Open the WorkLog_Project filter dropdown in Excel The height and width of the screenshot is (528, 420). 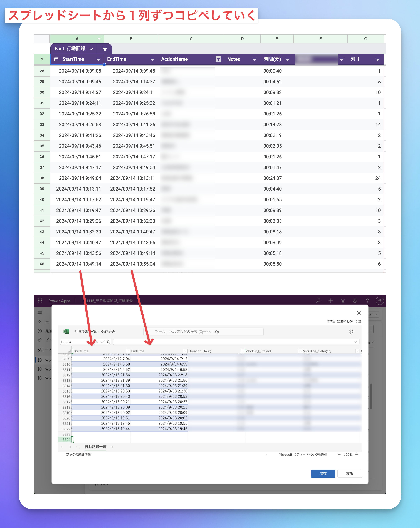300,351
